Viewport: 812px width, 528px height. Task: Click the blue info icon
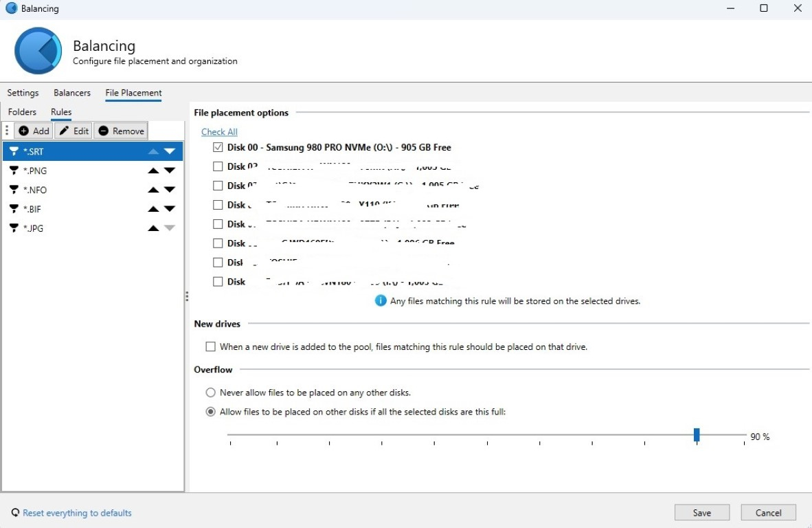[x=381, y=300]
